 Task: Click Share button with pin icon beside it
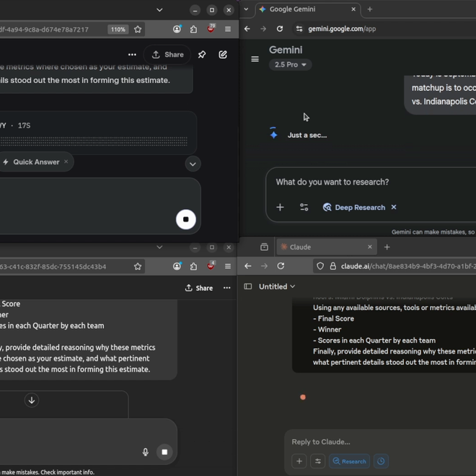point(168,55)
